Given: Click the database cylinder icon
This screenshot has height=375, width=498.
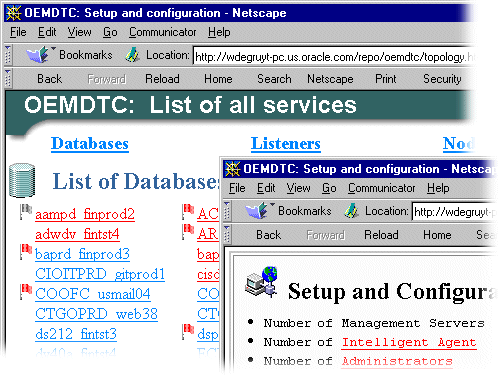Looking at the screenshot, I should pos(22,180).
